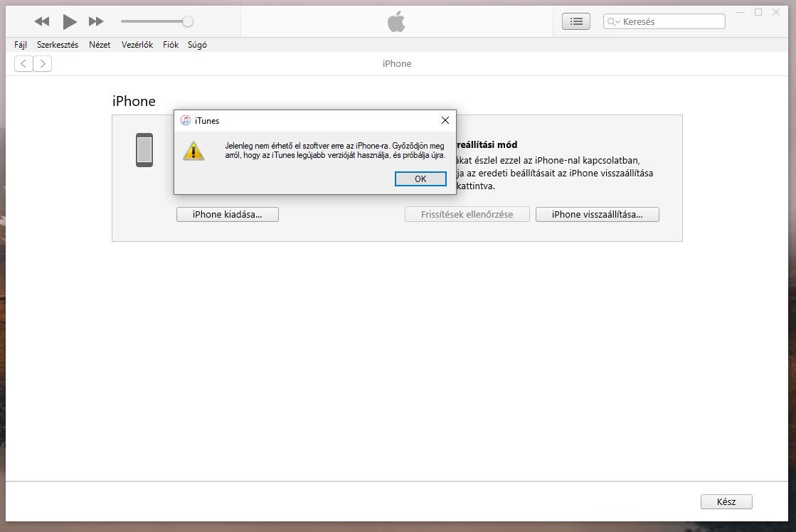796x532 pixels.
Task: Click the iPhone device icon
Action: (x=144, y=150)
